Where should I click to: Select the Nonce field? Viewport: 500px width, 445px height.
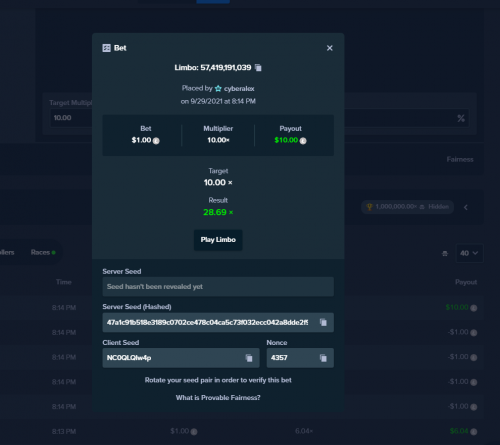(300, 358)
